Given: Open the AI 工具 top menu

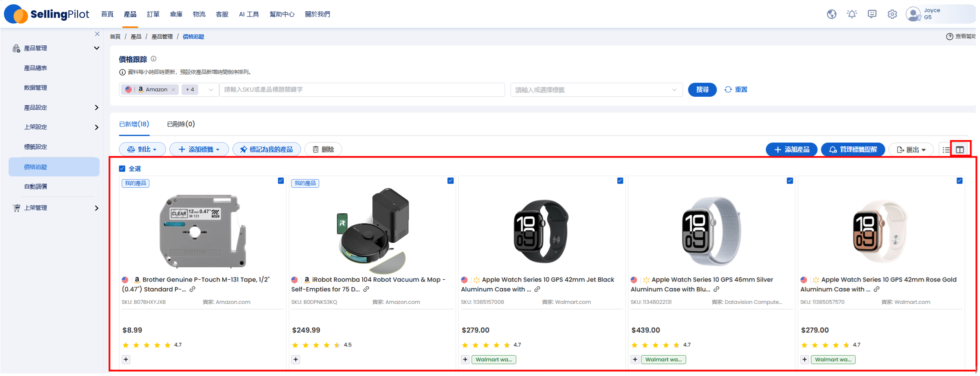Looking at the screenshot, I should (x=249, y=14).
